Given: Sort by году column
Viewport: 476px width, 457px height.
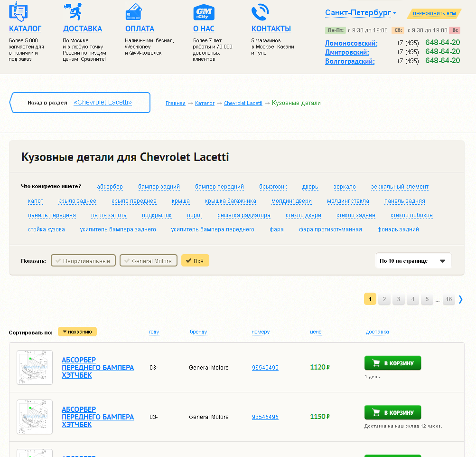Looking at the screenshot, I should point(154,332).
